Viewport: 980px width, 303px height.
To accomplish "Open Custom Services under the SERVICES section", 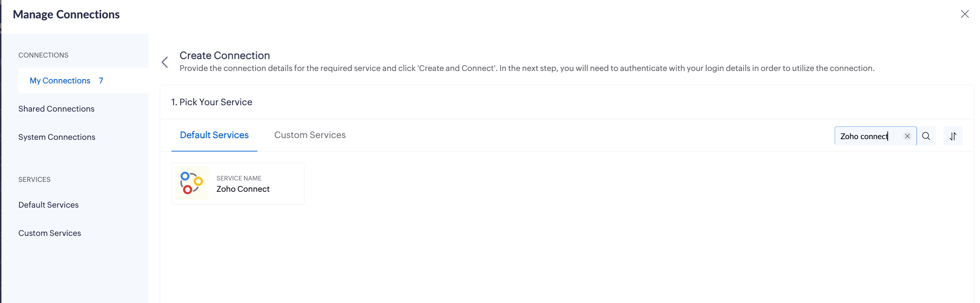I will [x=49, y=233].
